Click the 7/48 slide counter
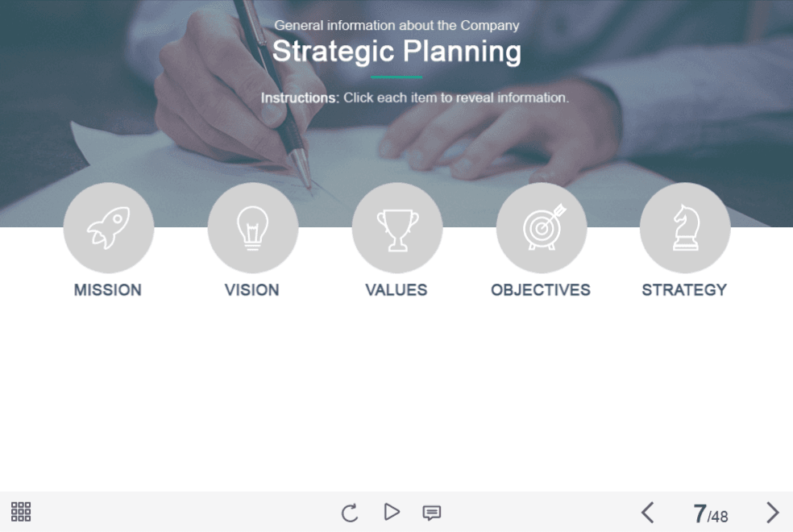This screenshot has height=532, width=793. 710,514
